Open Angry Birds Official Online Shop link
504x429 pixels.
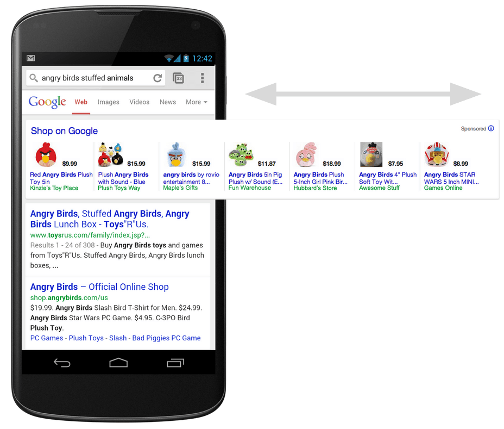click(x=99, y=287)
